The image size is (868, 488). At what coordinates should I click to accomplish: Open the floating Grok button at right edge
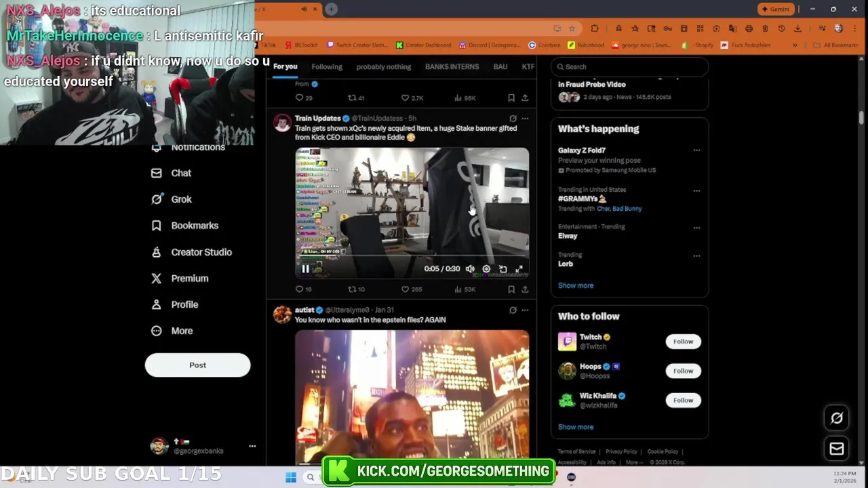tap(837, 418)
